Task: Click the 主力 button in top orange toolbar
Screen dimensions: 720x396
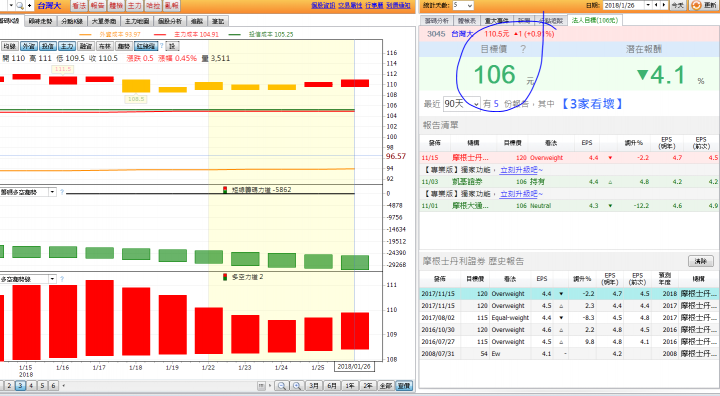Action: pos(134,6)
